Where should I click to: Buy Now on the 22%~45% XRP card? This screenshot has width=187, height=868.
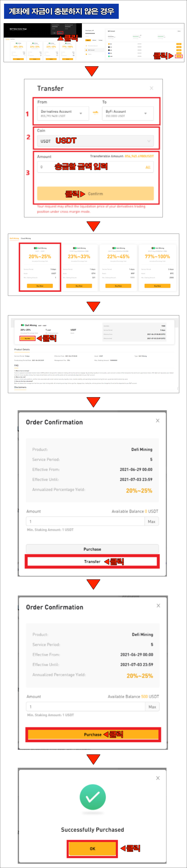pyautogui.click(x=118, y=286)
